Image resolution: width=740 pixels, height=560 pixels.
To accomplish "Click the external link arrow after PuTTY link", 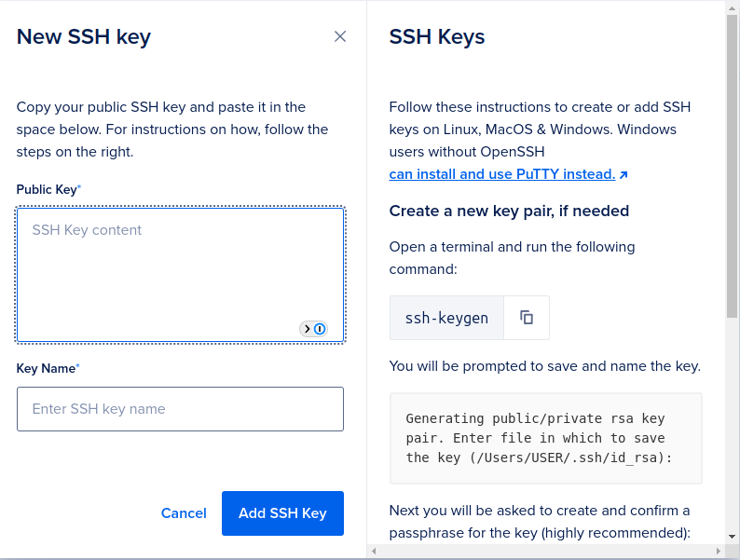I will 624,174.
